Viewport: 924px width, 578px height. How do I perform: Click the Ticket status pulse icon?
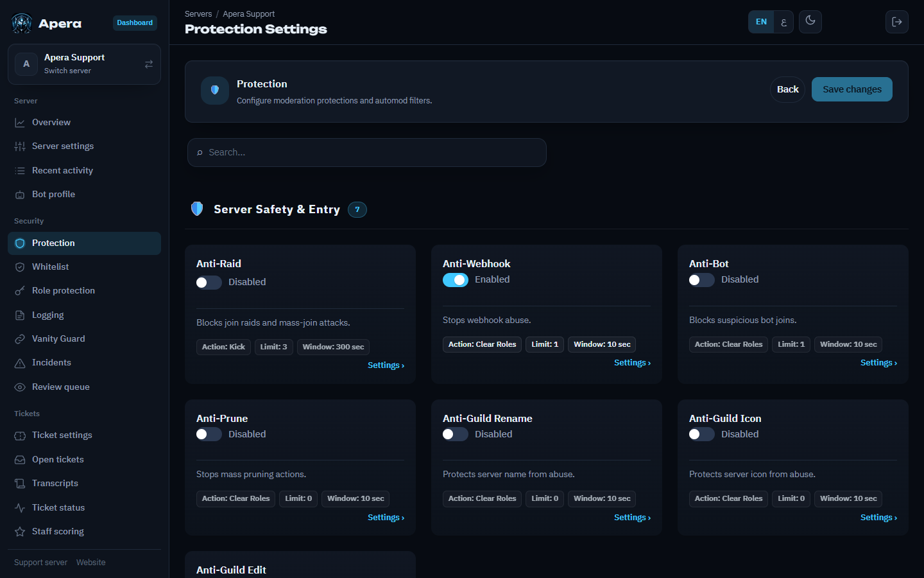[20, 508]
